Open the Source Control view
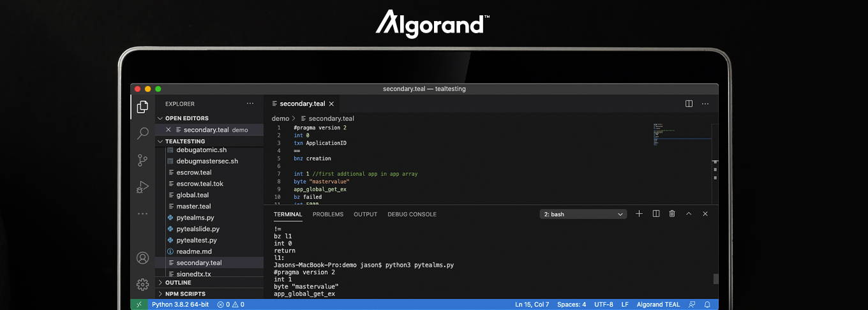 click(x=142, y=160)
